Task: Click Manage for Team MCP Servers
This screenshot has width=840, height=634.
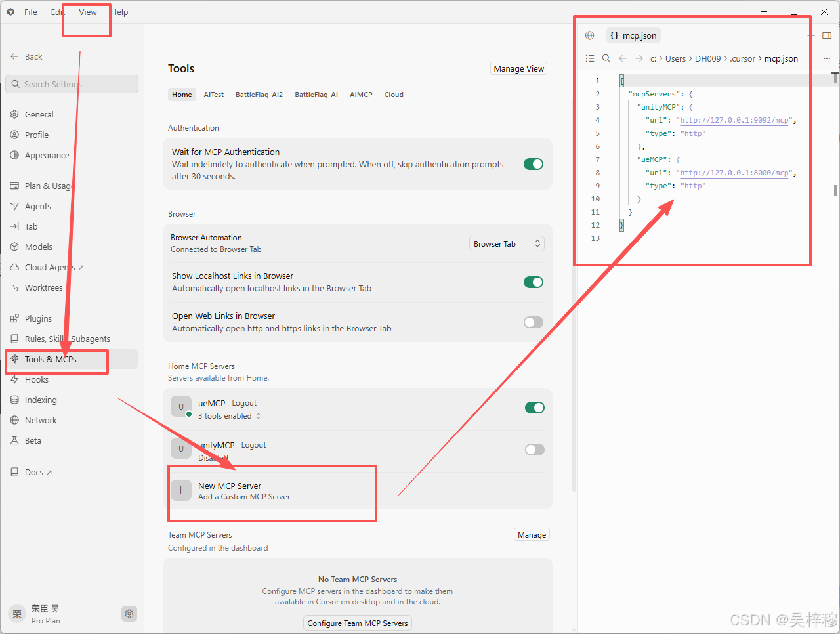Action: [532, 535]
